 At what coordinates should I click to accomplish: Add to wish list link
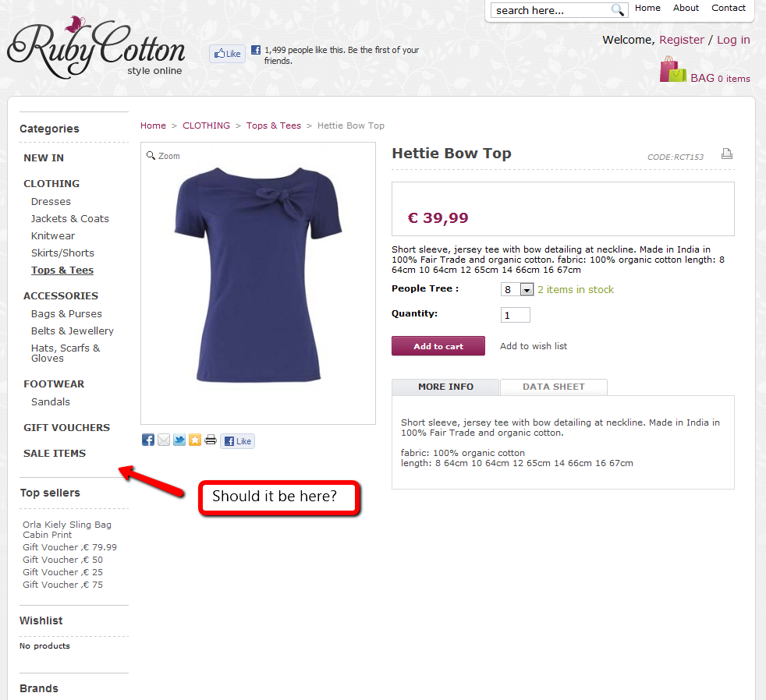(534, 346)
